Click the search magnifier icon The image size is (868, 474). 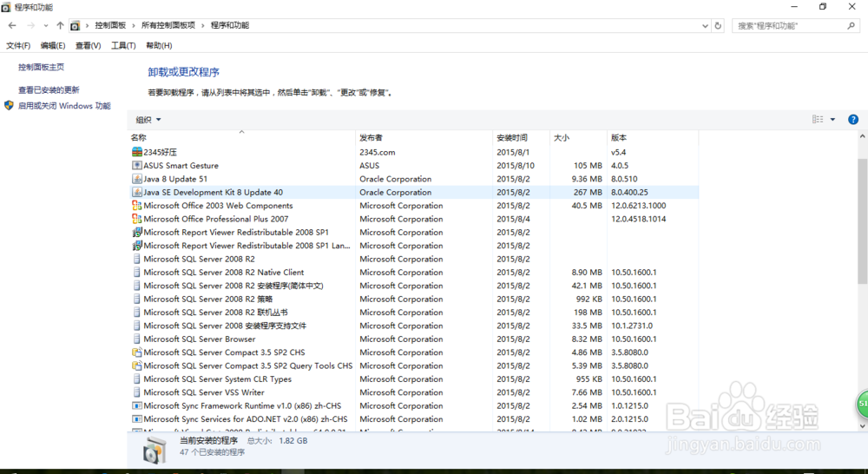click(851, 25)
